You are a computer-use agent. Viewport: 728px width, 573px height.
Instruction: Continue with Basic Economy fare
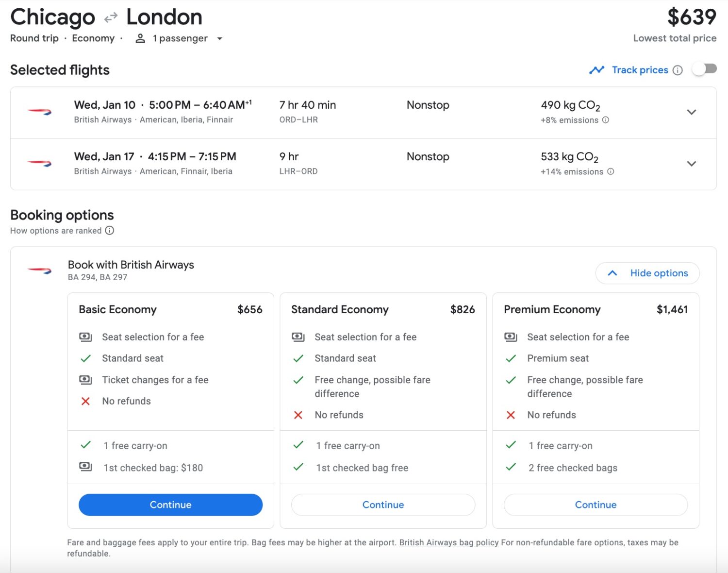coord(170,505)
